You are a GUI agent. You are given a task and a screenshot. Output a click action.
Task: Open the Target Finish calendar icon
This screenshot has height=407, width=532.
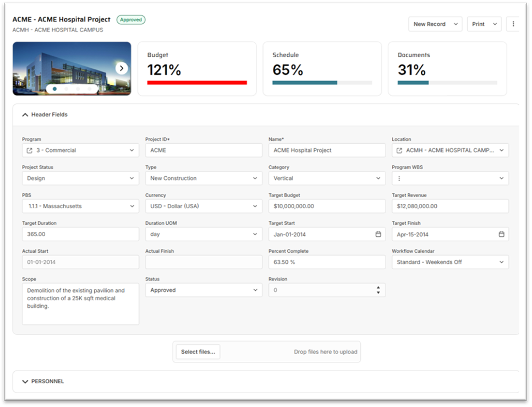pyautogui.click(x=501, y=234)
